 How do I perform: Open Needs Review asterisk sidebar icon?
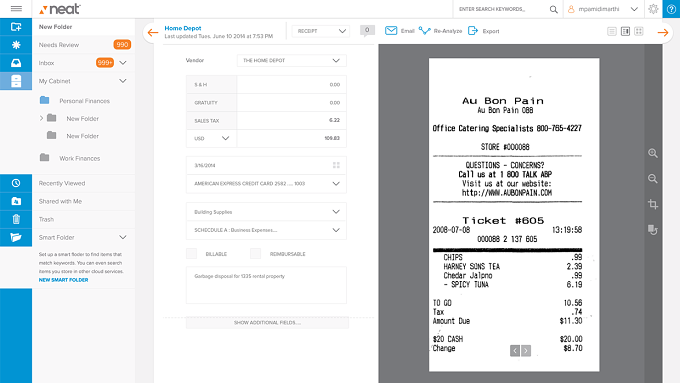16,45
